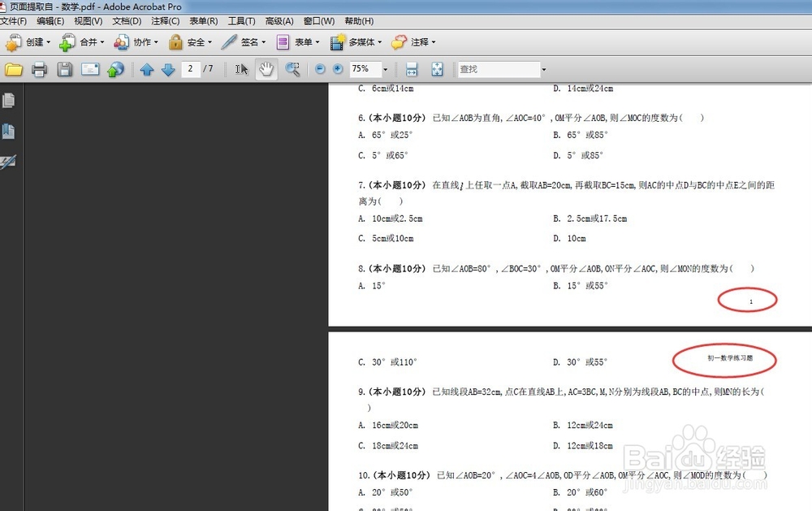Print the document with the printer icon
Image resolution: width=812 pixels, height=511 pixels.
click(39, 69)
